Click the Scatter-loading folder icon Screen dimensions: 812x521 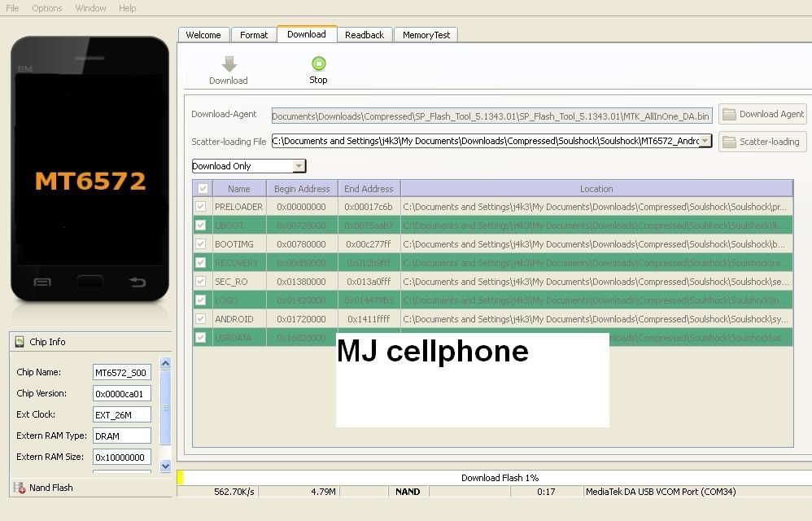(729, 142)
